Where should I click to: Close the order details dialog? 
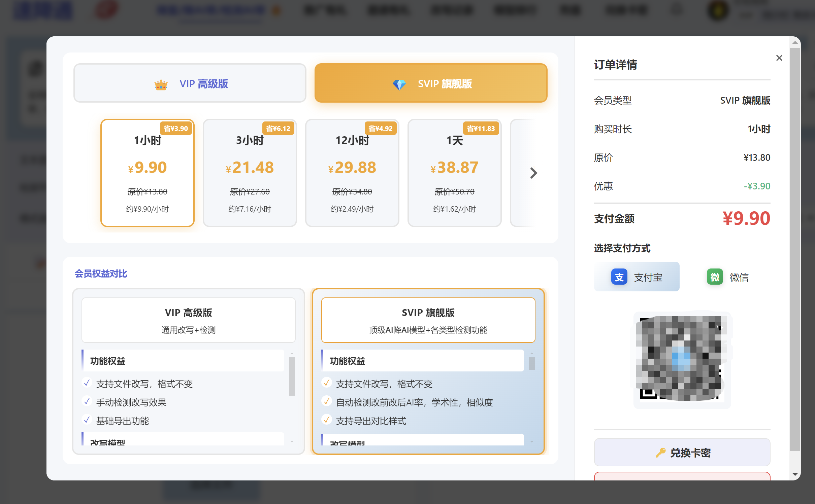click(x=779, y=58)
